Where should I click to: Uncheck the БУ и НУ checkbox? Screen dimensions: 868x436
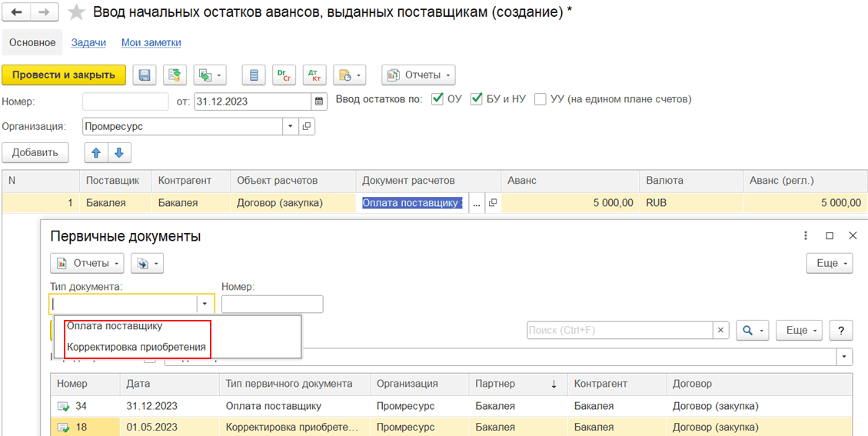point(477,99)
